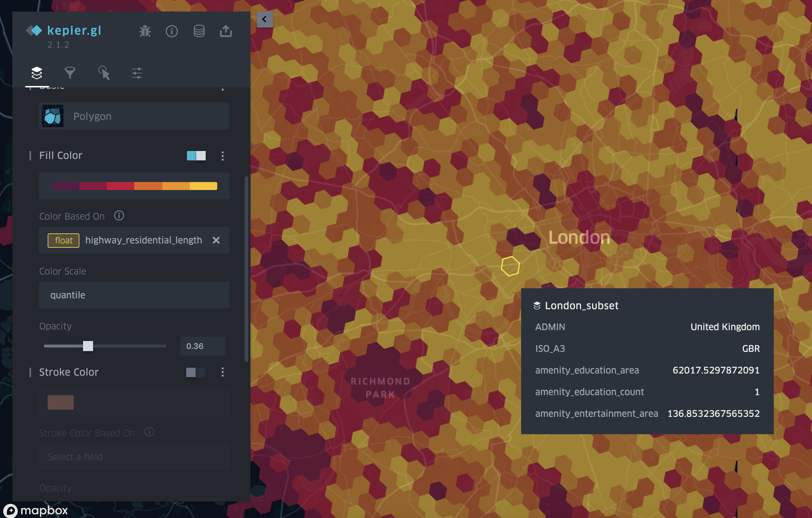Click the database storage icon
This screenshot has height=518, width=812.
tap(199, 31)
